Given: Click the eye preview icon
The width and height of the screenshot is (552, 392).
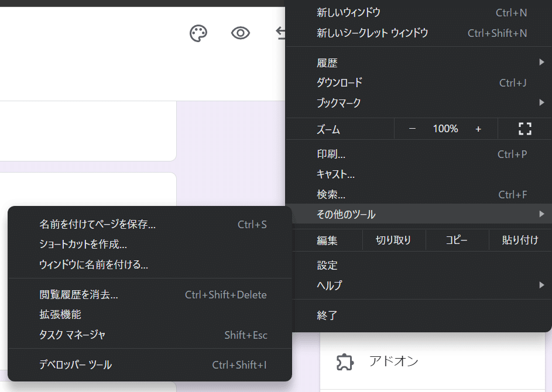Looking at the screenshot, I should coord(241,33).
